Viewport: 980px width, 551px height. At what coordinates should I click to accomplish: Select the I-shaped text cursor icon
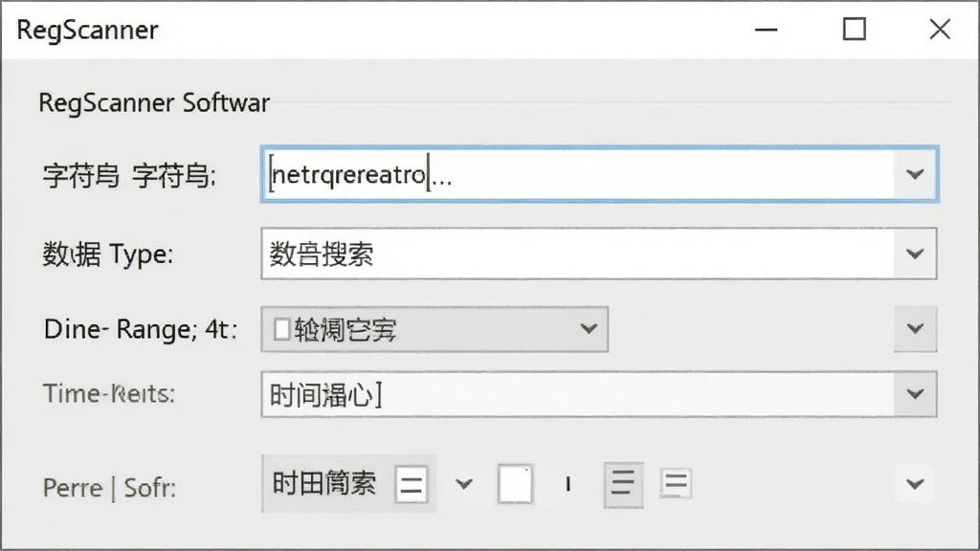tap(568, 484)
